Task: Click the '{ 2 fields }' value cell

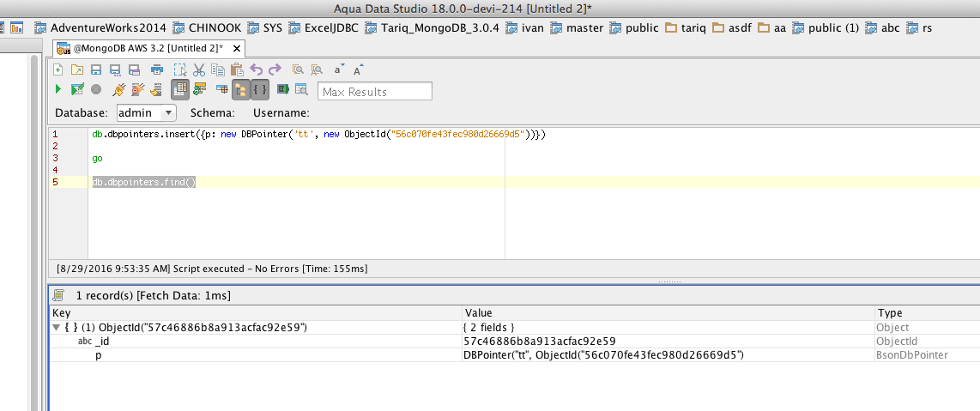Action: (x=668, y=327)
